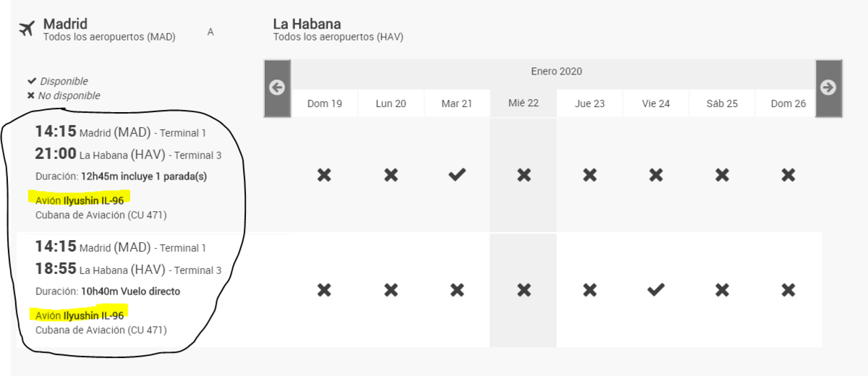The image size is (868, 376).
Task: Click unavailable X on Sáb 25 first flight
Action: pos(722,174)
